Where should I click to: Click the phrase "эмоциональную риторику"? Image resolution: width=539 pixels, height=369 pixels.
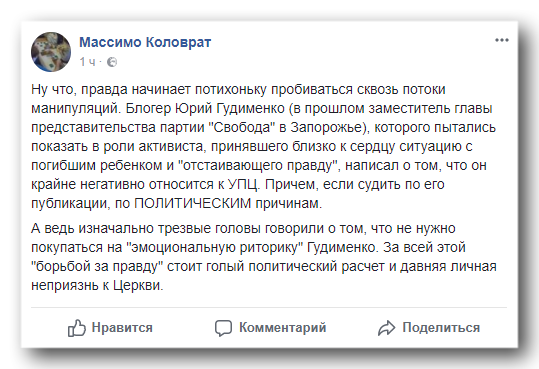pos(215,248)
